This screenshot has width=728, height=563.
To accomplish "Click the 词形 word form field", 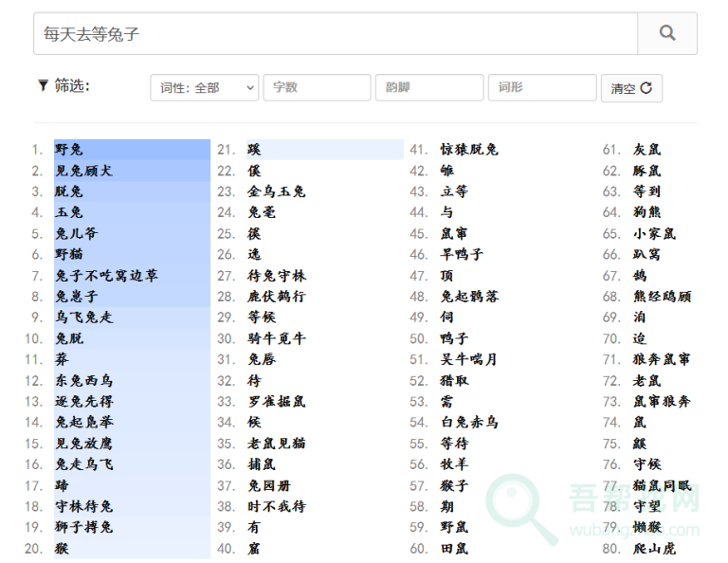I will pyautogui.click(x=541, y=88).
